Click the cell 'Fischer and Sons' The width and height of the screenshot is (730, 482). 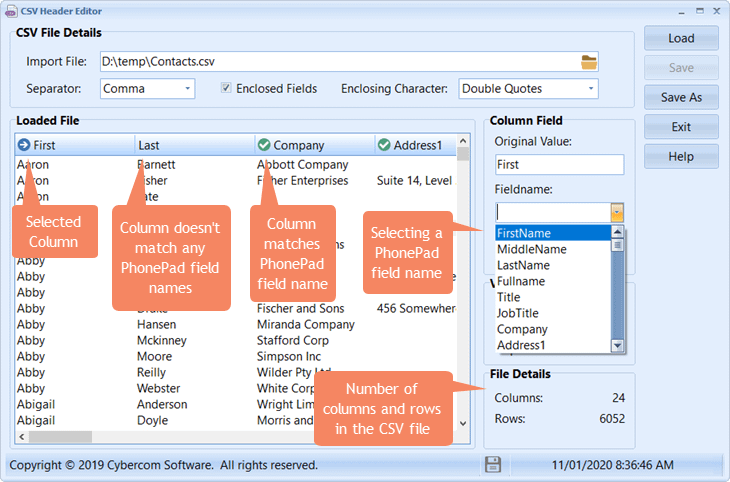point(300,308)
